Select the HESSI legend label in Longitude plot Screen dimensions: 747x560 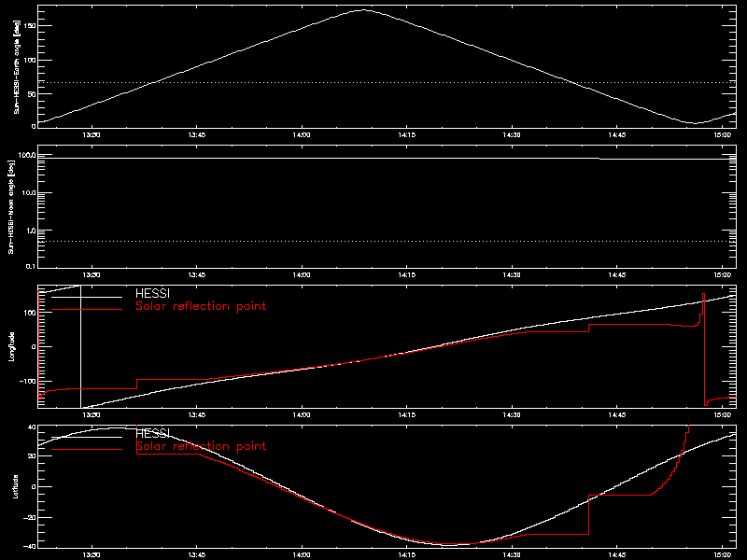coord(152,293)
